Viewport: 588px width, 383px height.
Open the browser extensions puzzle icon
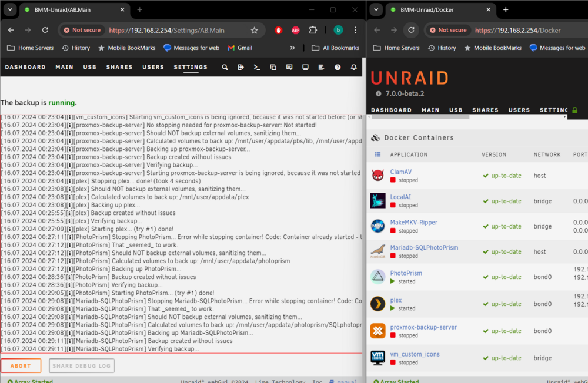tap(313, 31)
